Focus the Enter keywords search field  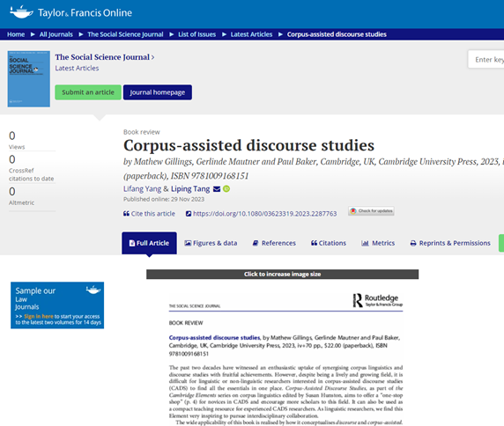486,59
